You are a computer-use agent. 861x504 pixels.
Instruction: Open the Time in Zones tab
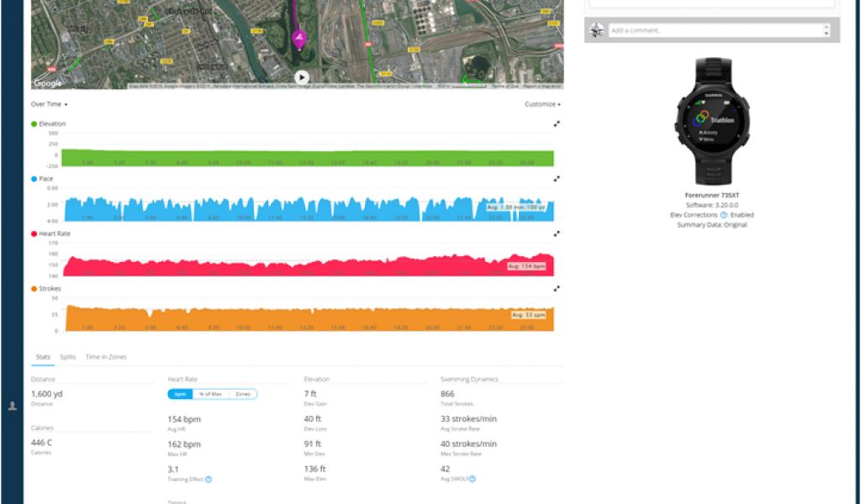(x=105, y=357)
